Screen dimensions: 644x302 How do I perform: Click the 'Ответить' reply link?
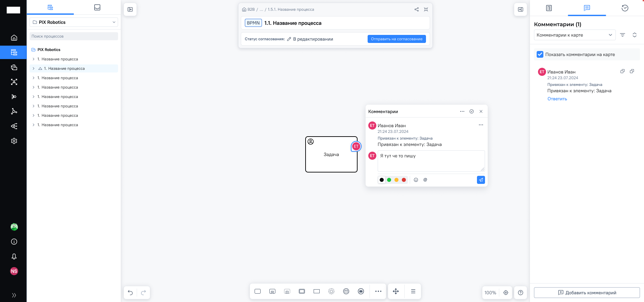point(557,99)
